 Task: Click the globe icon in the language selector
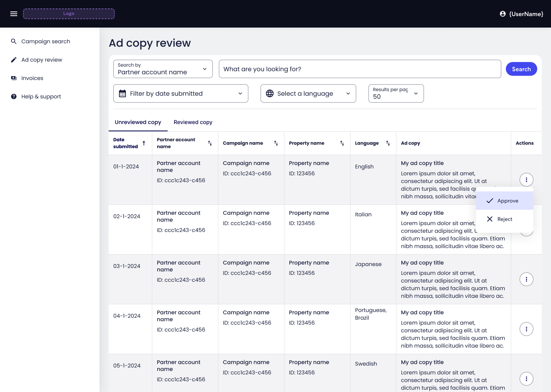coord(270,93)
